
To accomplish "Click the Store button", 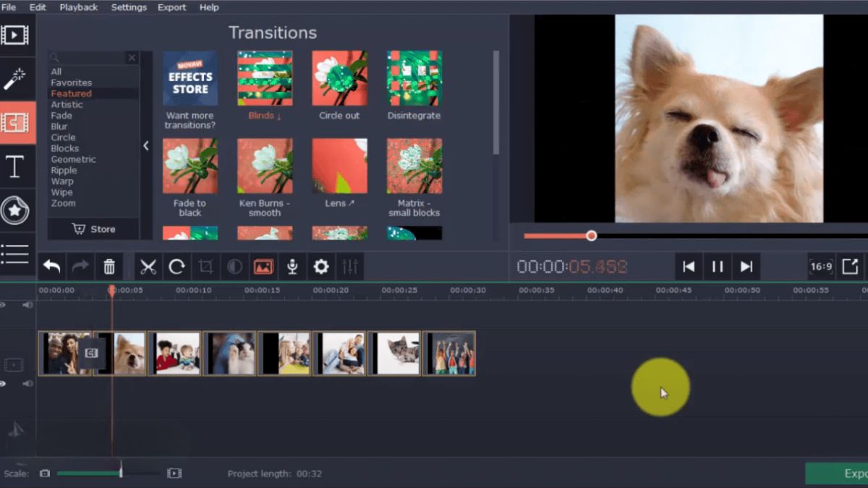I will coord(95,229).
